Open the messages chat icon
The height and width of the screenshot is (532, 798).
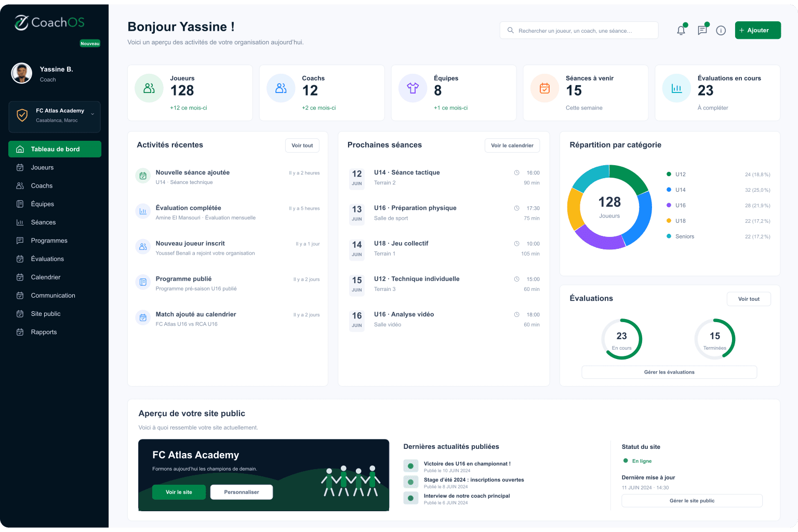coord(702,30)
